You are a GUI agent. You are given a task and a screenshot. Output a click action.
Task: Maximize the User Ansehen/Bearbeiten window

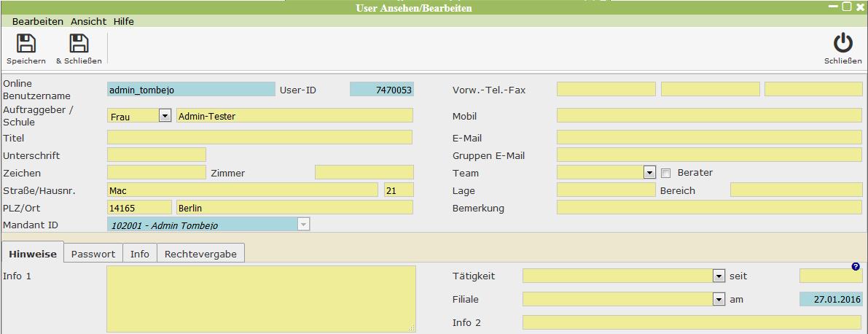(x=847, y=7)
